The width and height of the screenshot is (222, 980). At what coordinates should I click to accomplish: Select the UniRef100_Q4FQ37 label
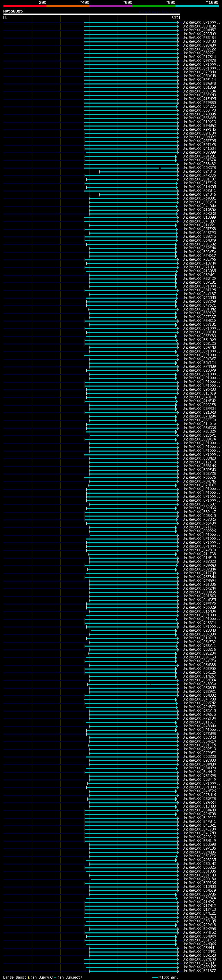199,221
